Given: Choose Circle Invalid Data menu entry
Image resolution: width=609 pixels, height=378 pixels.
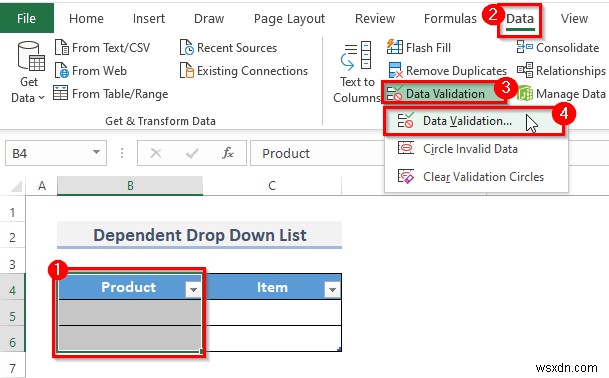Looking at the screenshot, I should 476,149.
